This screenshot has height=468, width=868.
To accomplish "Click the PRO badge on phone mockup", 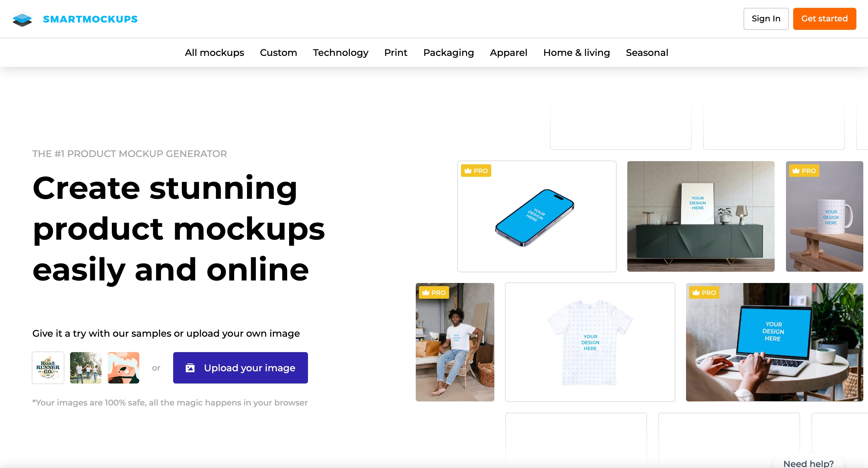I will tap(475, 171).
